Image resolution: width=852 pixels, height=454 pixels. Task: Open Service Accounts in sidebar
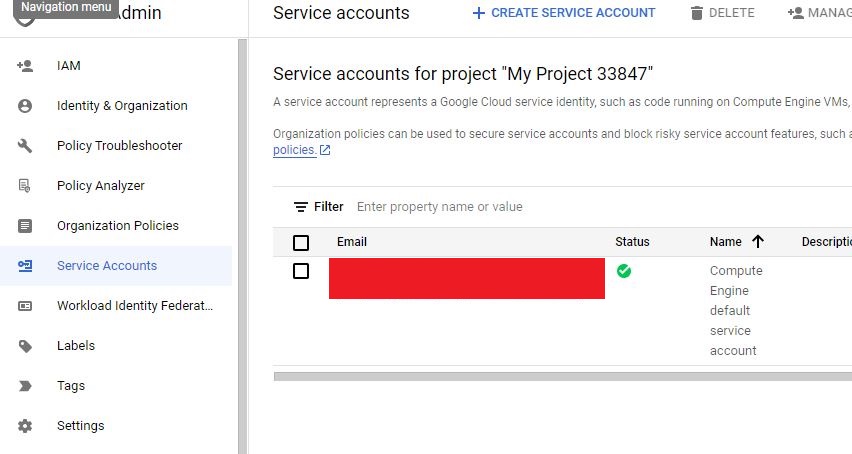coord(106,266)
